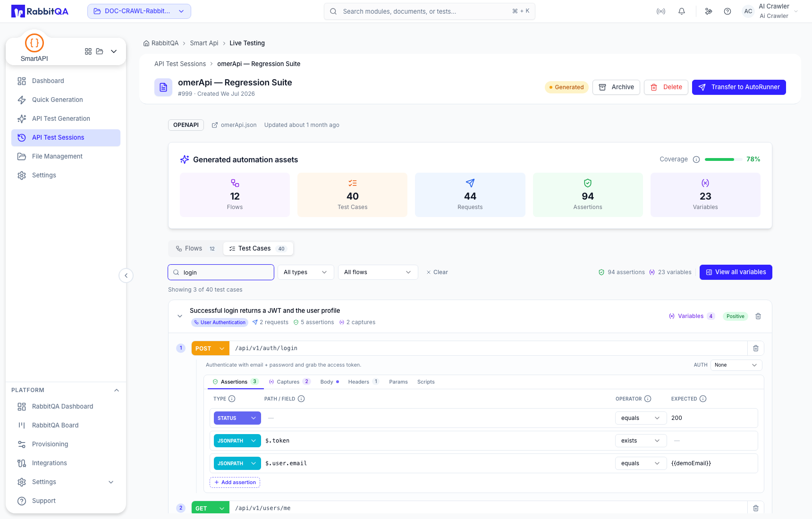The image size is (812, 519).
Task: Click the Coverage info icon
Action: [x=696, y=159]
